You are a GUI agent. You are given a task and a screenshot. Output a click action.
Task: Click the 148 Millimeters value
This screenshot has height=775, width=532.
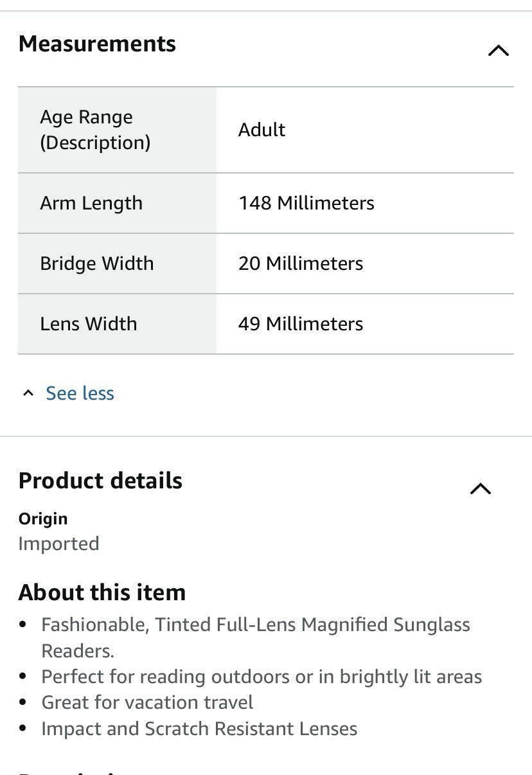pyautogui.click(x=306, y=203)
